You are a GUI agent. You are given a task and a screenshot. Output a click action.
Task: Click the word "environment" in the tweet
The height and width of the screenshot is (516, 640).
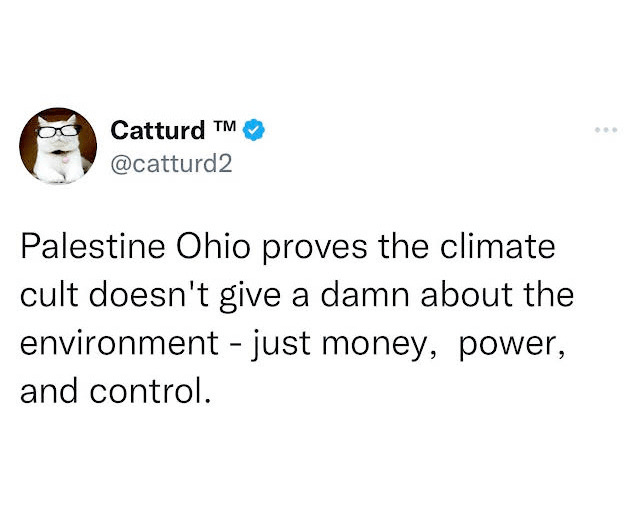click(113, 341)
